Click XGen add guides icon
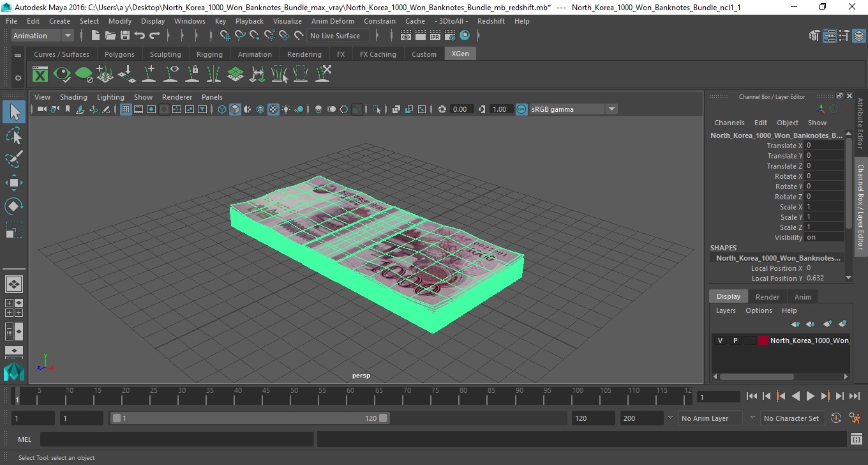 tap(149, 75)
